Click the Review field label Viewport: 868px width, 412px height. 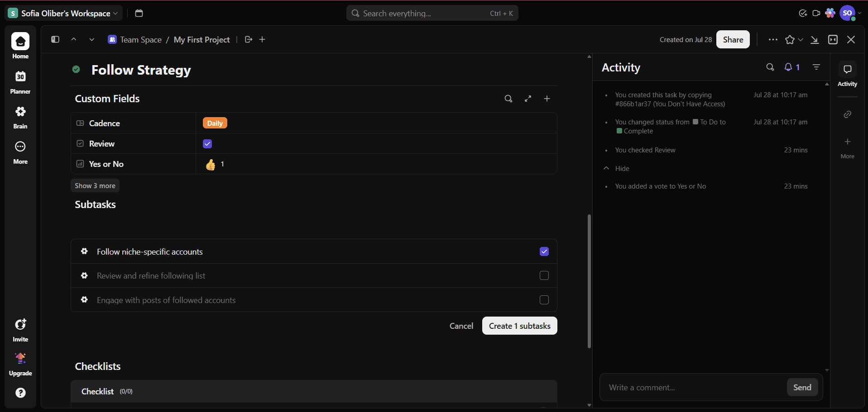[x=102, y=144]
